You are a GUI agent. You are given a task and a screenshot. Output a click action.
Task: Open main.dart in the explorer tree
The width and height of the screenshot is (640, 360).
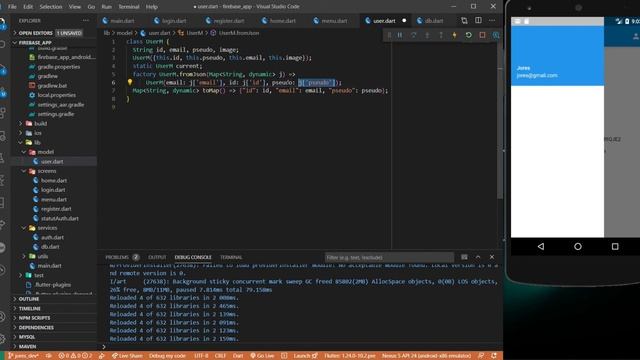tap(49, 266)
